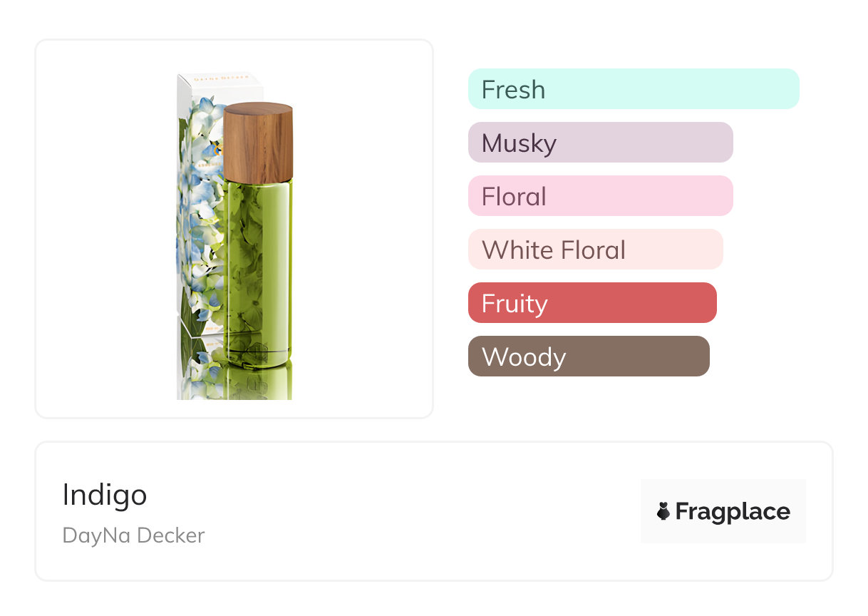
Task: Open the DayNa Decker brand link
Action: 133,535
